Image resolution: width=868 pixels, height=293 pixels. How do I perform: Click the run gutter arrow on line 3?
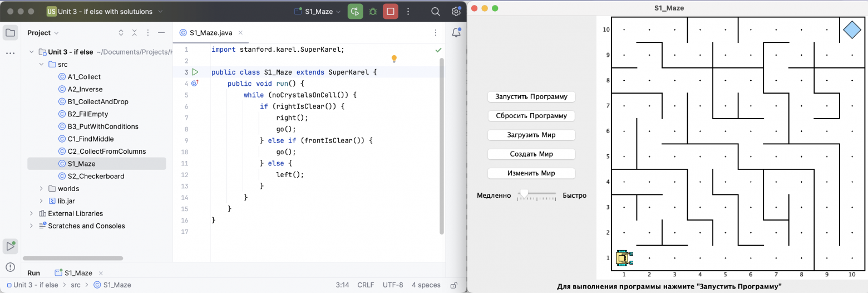(x=195, y=72)
